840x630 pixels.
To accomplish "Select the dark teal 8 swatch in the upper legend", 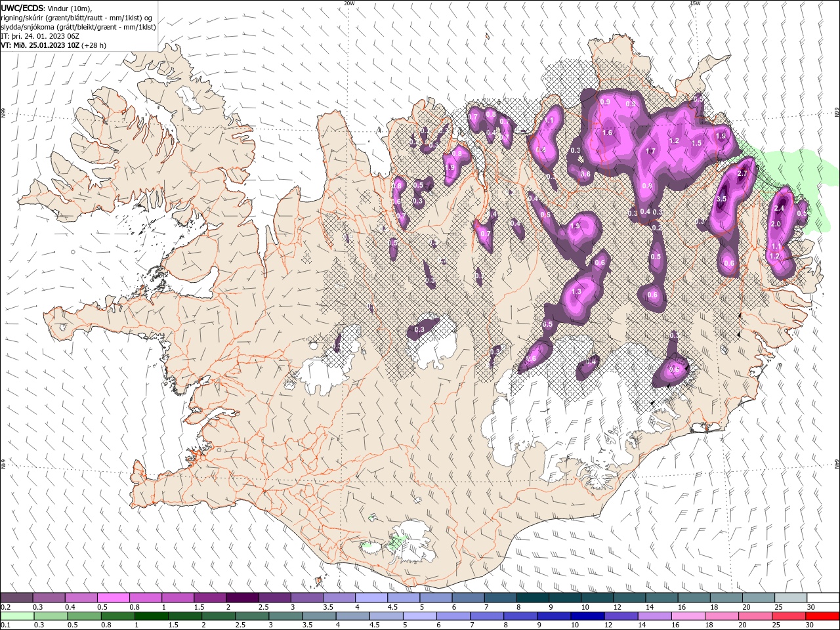I will [532, 598].
